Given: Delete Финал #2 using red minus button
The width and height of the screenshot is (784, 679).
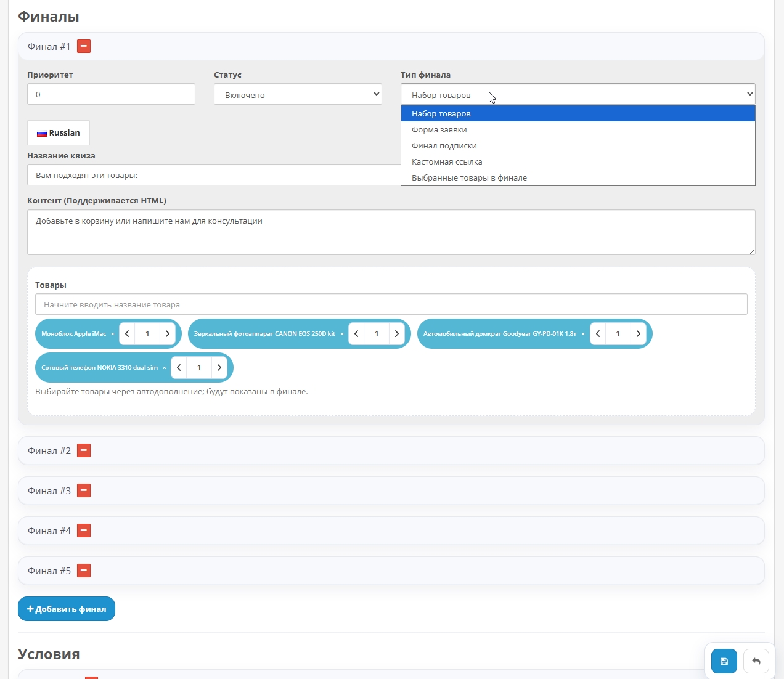Looking at the screenshot, I should [84, 450].
